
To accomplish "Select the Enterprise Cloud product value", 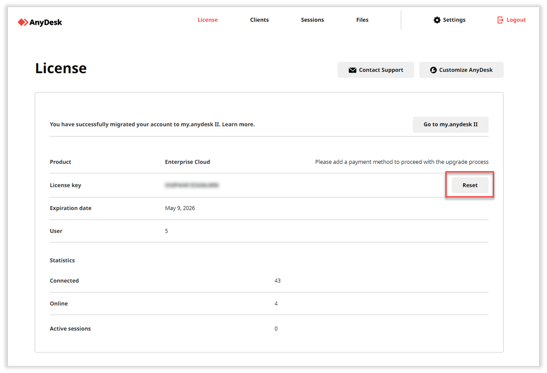I will tap(187, 162).
